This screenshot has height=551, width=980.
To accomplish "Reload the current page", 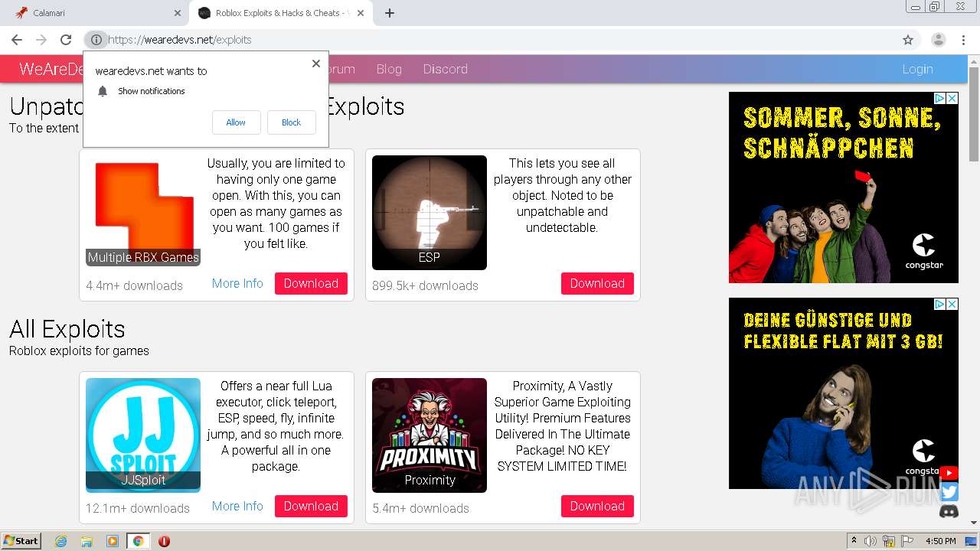I will tap(66, 40).
